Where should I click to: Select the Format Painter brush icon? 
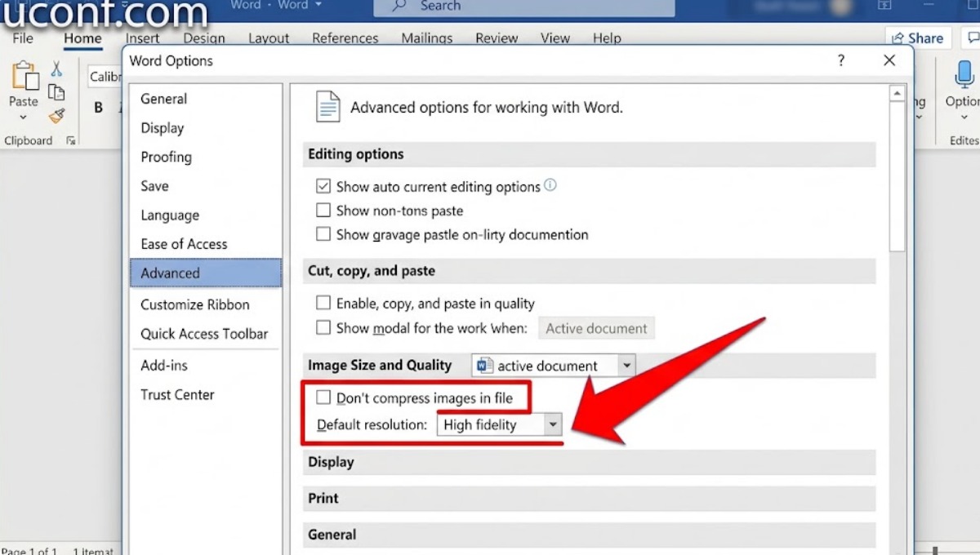coord(56,117)
